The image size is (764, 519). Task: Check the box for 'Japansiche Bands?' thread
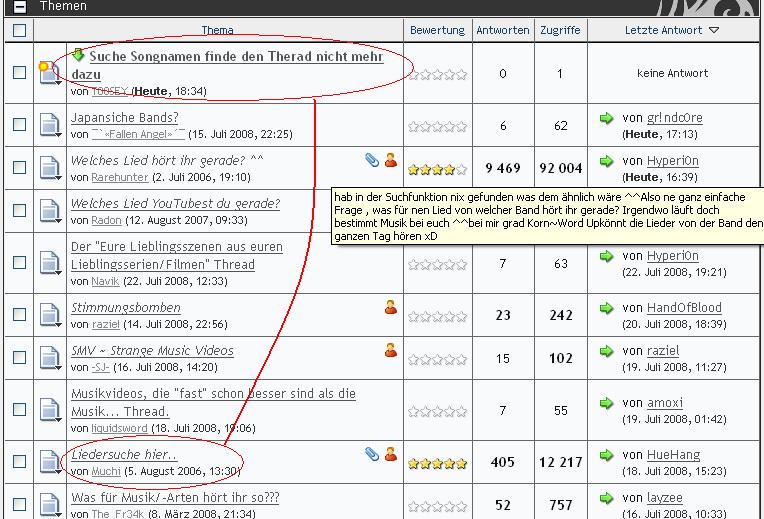pyautogui.click(x=19, y=125)
